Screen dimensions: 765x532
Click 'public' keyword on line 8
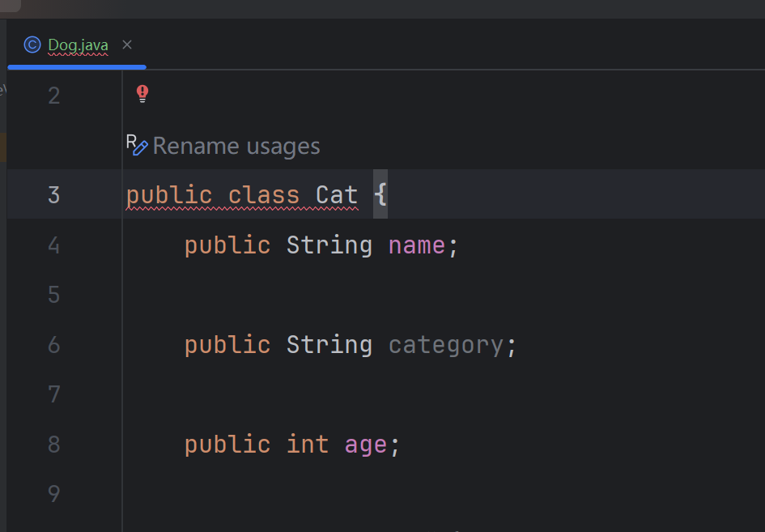coord(227,445)
